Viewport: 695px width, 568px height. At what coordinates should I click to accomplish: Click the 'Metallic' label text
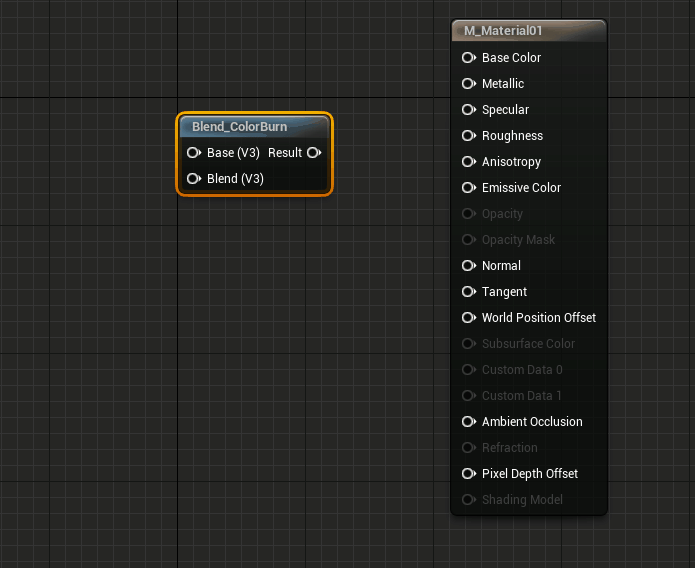tap(503, 84)
